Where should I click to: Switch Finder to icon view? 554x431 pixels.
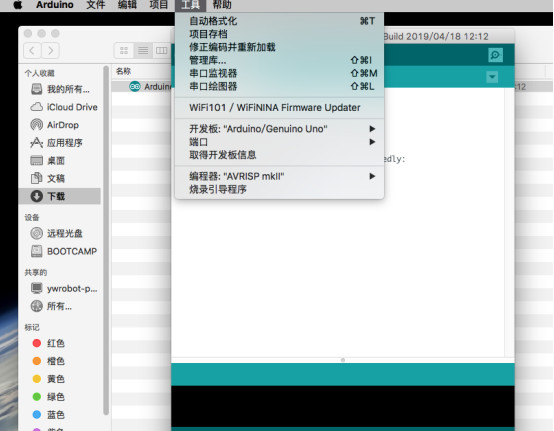click(124, 51)
